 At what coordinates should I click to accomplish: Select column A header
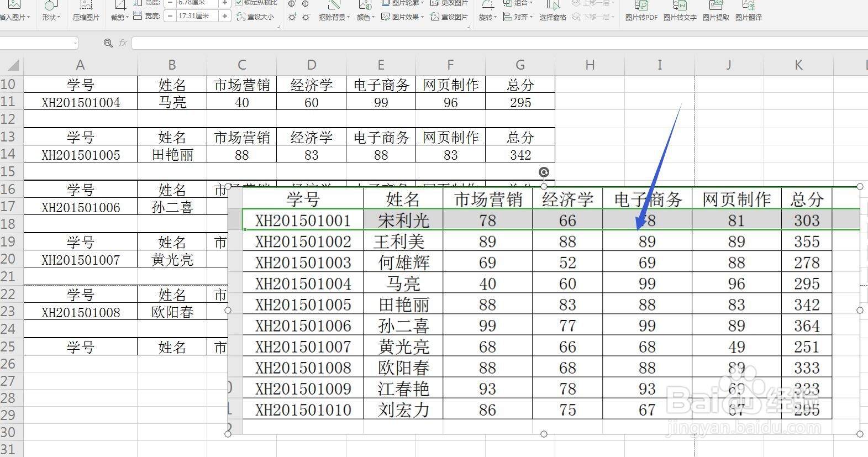tap(80, 65)
